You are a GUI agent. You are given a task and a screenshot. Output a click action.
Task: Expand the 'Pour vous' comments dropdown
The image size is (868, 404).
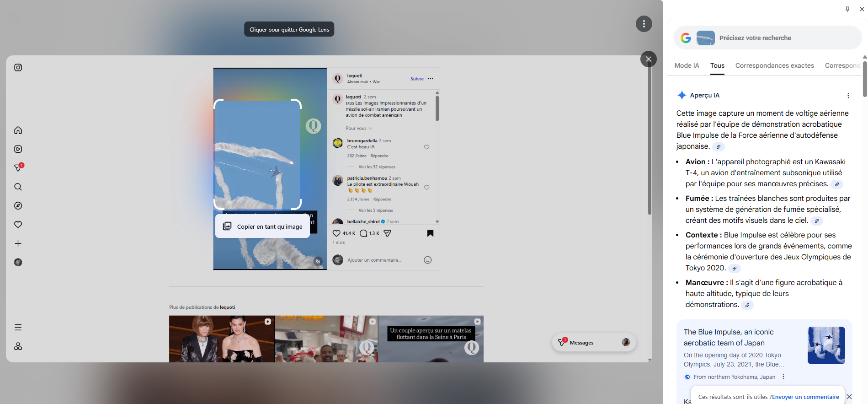359,129
